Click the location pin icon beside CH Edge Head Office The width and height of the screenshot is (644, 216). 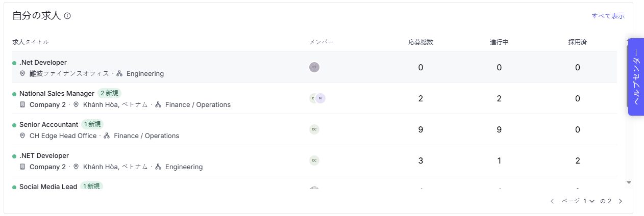tap(22, 136)
